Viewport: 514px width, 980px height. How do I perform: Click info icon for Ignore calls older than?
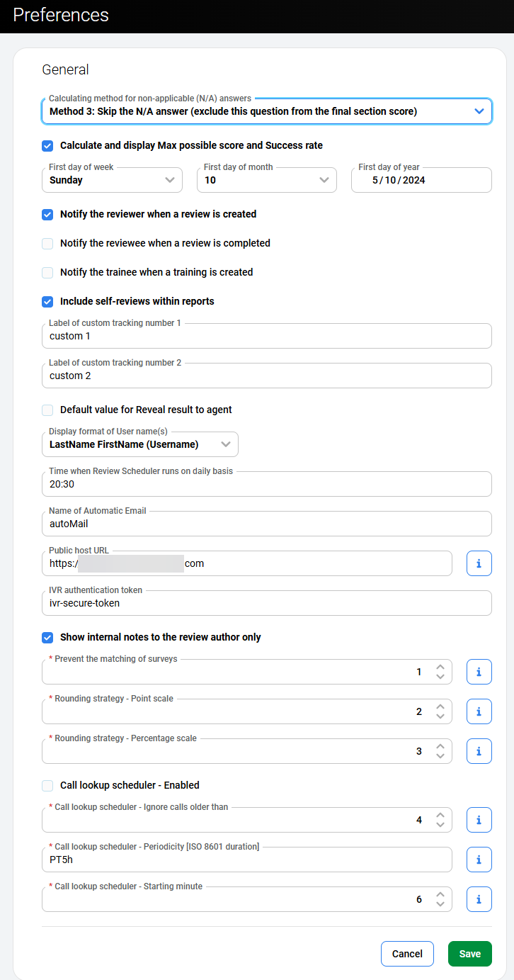click(x=479, y=820)
